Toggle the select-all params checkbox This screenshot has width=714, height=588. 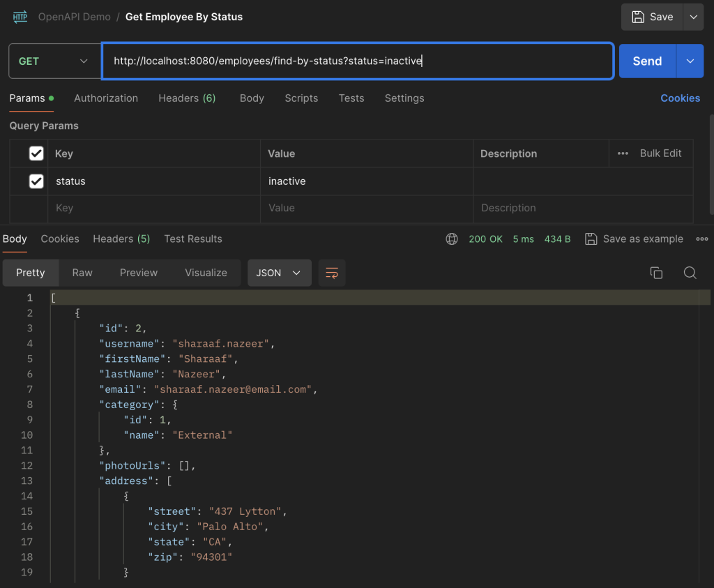pyautogui.click(x=36, y=153)
